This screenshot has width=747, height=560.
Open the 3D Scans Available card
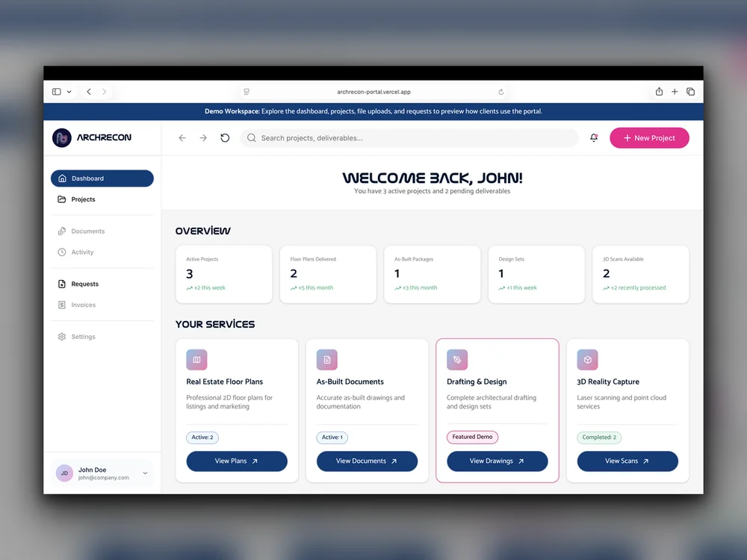pyautogui.click(x=640, y=274)
